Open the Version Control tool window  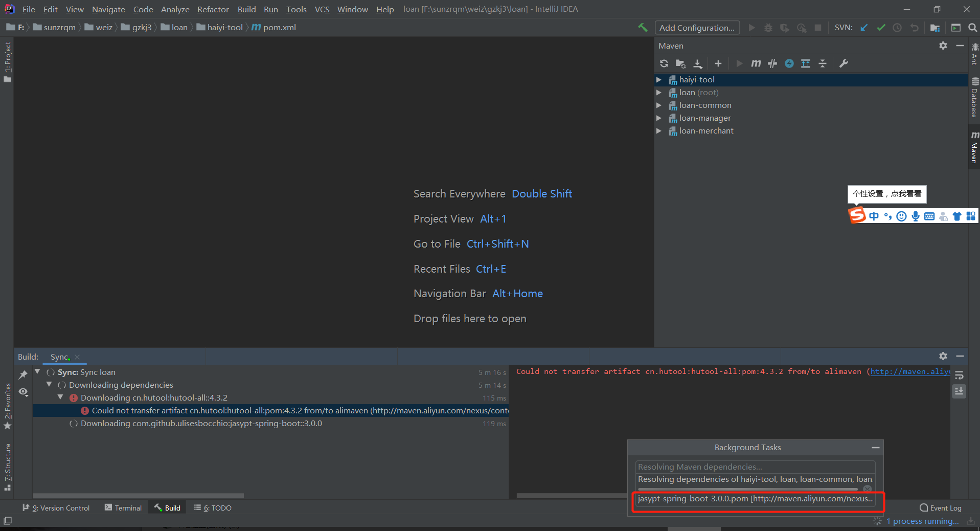[x=56, y=508]
